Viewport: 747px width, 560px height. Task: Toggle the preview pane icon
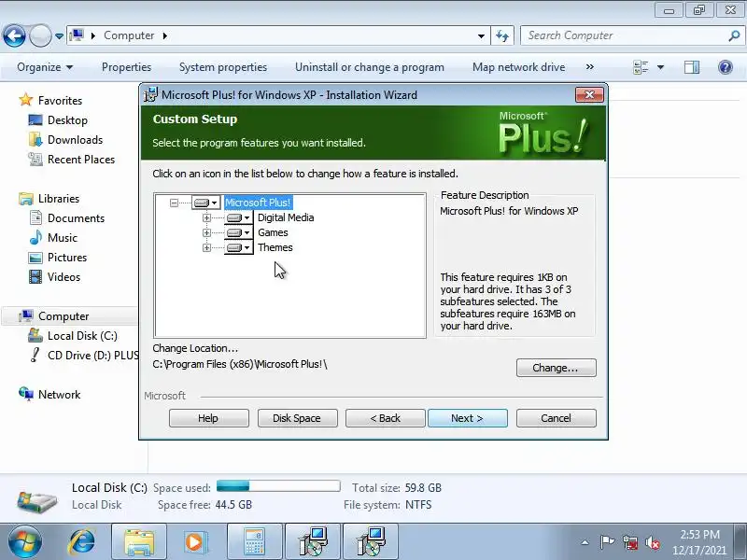pos(692,67)
